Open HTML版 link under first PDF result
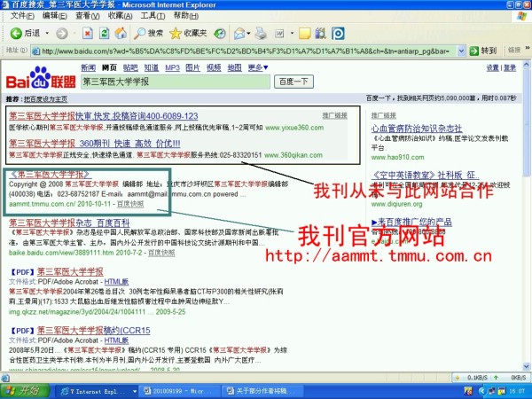The height and width of the screenshot is (399, 532). pyautogui.click(x=116, y=282)
